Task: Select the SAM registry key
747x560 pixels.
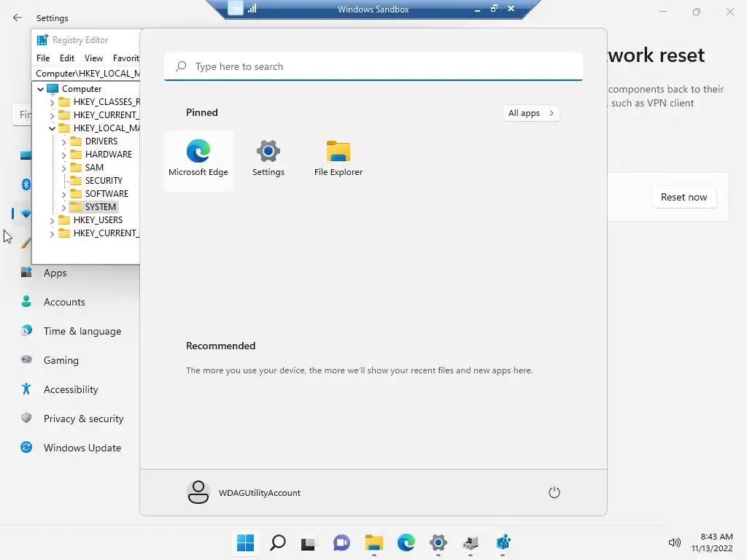Action: [94, 167]
